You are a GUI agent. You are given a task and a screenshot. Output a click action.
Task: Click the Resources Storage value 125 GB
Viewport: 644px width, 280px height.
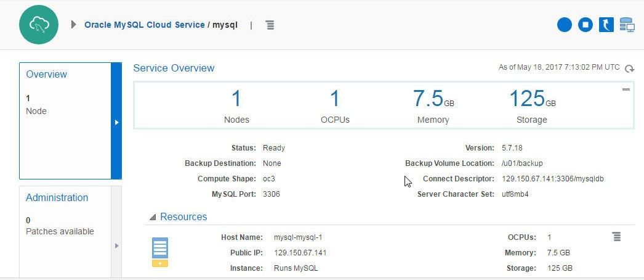click(x=560, y=268)
